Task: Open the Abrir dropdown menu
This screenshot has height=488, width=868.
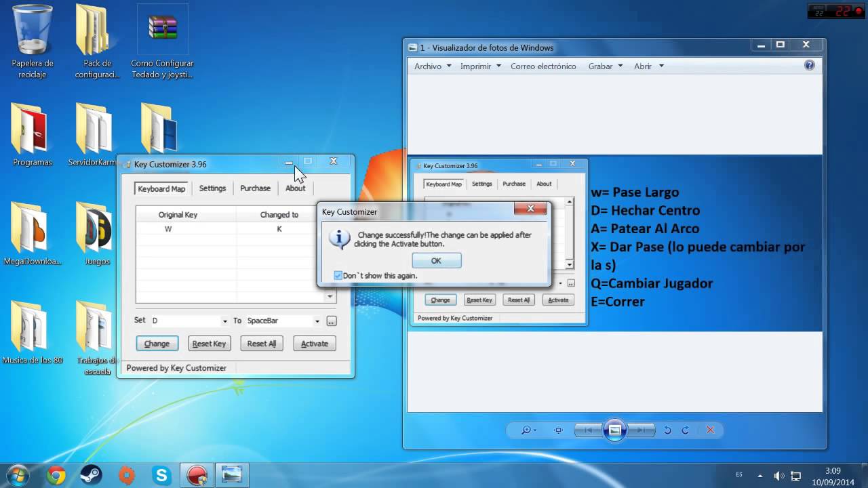Action: tap(648, 66)
